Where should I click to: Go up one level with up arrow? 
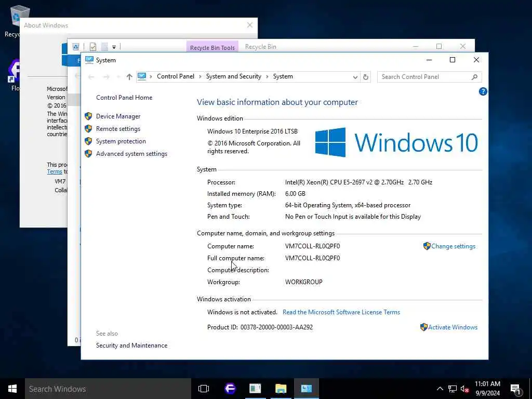tap(129, 77)
